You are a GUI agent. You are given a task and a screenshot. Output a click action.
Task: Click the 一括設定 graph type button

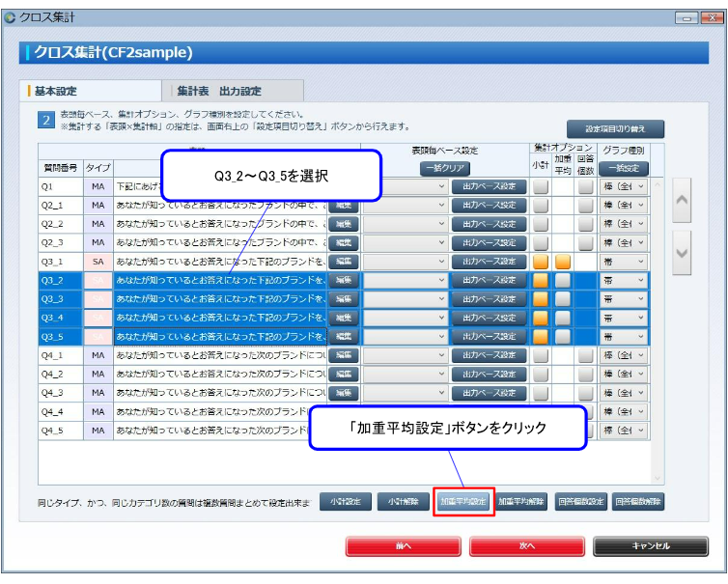pos(624,168)
